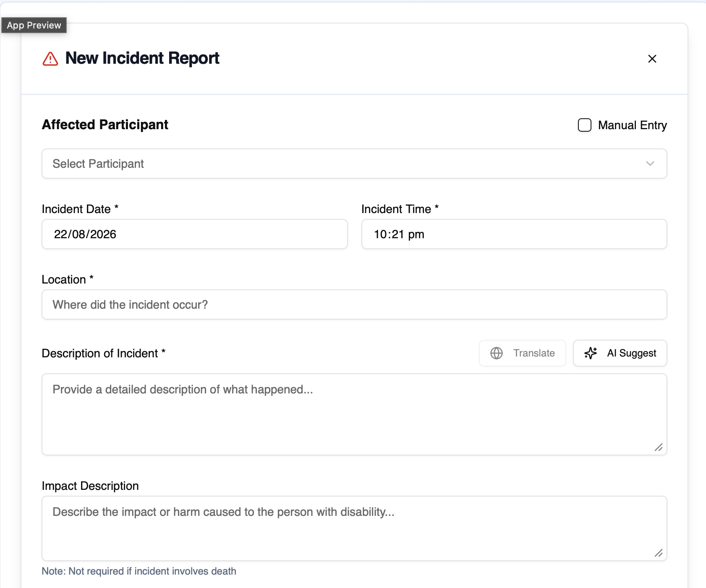Click the "Note: Not required if incident involves death" text

(x=139, y=571)
